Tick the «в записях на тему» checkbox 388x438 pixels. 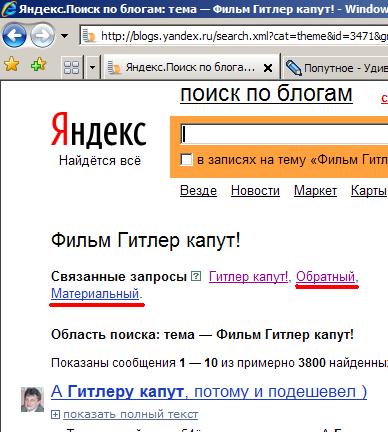point(186,160)
